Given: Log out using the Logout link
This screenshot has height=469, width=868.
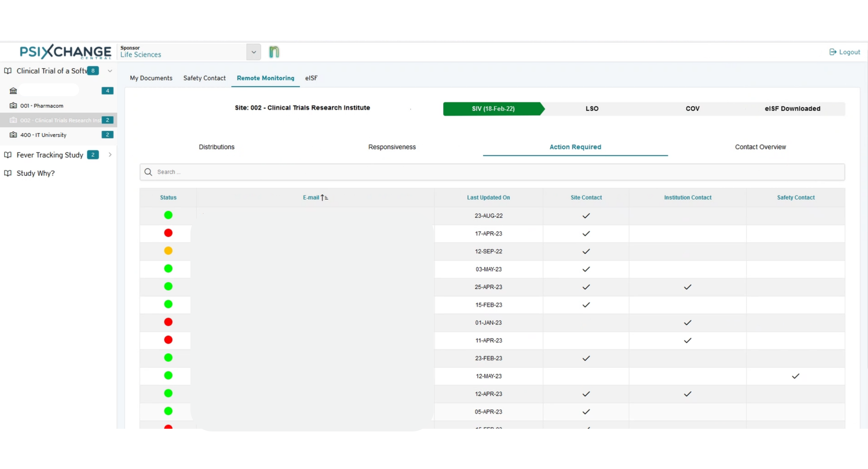Looking at the screenshot, I should (x=845, y=52).
